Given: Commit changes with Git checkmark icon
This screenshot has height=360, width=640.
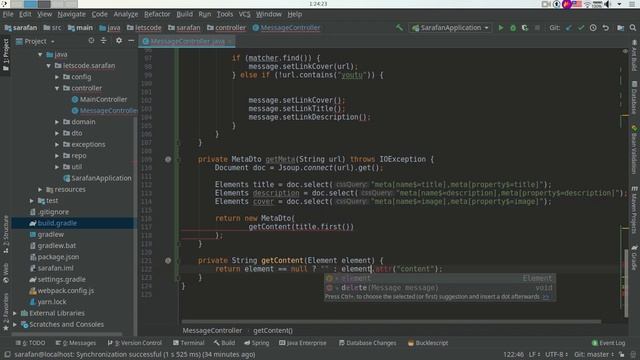Looking at the screenshot, I should click(581, 28).
